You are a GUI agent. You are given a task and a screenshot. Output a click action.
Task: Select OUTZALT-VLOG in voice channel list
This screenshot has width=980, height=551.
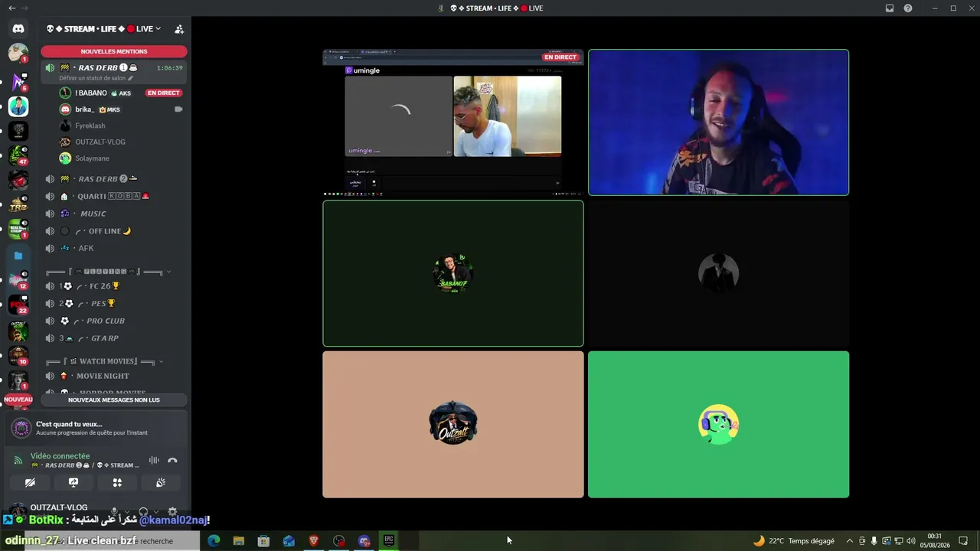point(121,142)
